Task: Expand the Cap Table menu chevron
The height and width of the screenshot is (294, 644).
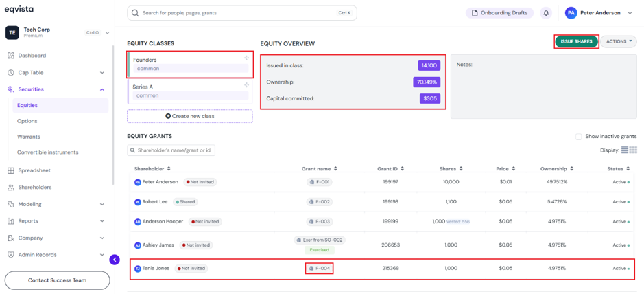Action: pyautogui.click(x=102, y=73)
